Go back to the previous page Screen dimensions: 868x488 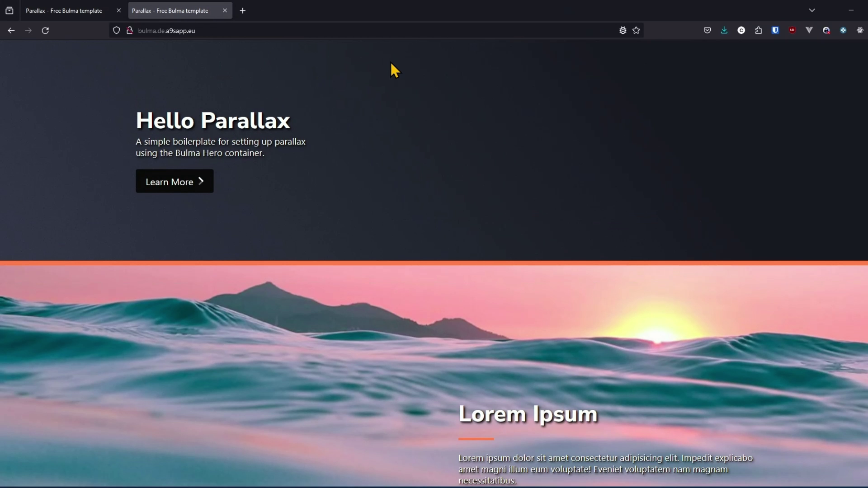click(11, 30)
